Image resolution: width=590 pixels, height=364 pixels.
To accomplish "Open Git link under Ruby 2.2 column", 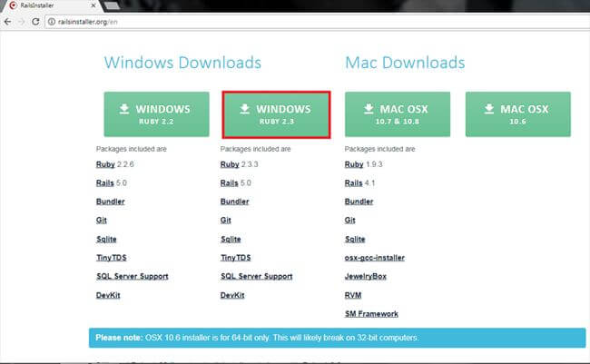I will tap(102, 221).
